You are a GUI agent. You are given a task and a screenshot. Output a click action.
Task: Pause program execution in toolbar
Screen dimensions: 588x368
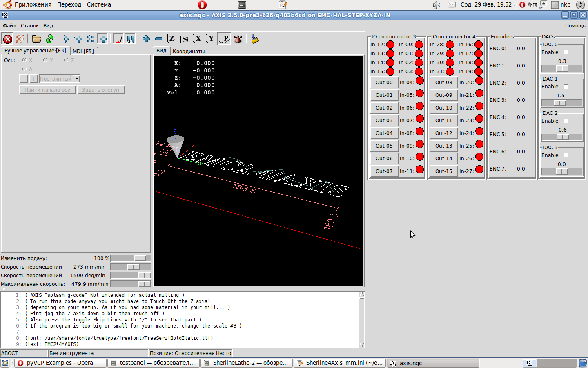point(91,39)
